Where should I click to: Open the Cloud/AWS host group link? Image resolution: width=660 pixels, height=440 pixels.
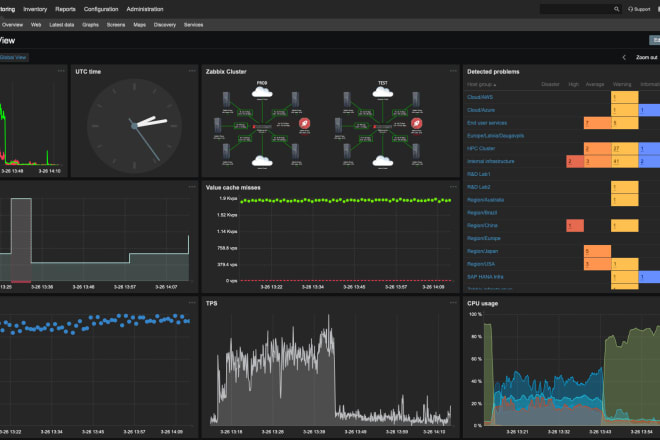tap(480, 97)
